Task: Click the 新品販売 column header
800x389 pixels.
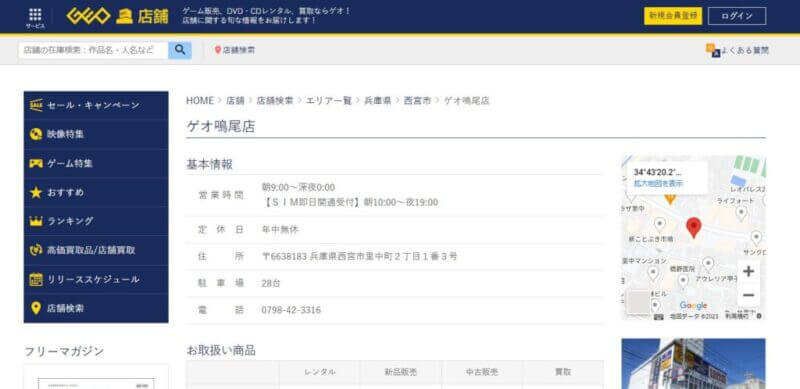Action: [401, 372]
